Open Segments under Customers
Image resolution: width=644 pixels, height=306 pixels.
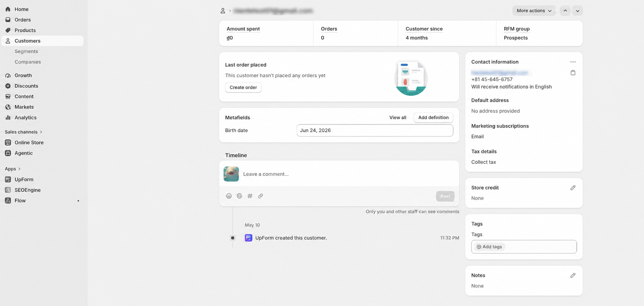coord(26,51)
